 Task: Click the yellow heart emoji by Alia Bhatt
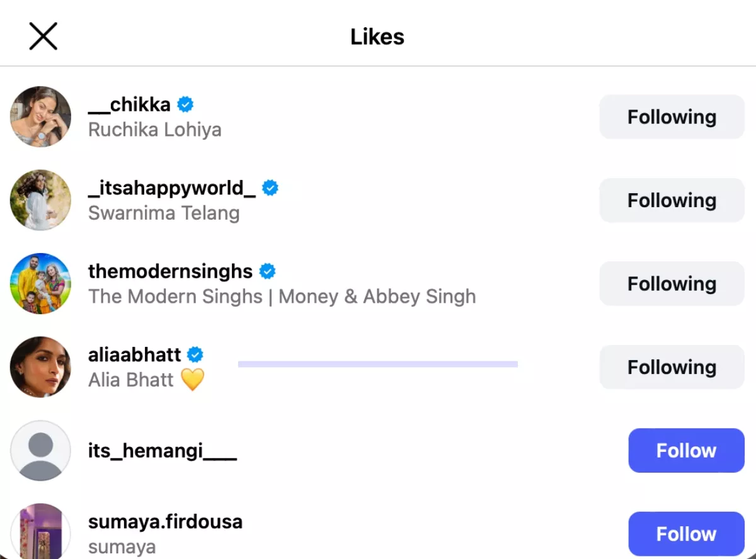coord(193,380)
